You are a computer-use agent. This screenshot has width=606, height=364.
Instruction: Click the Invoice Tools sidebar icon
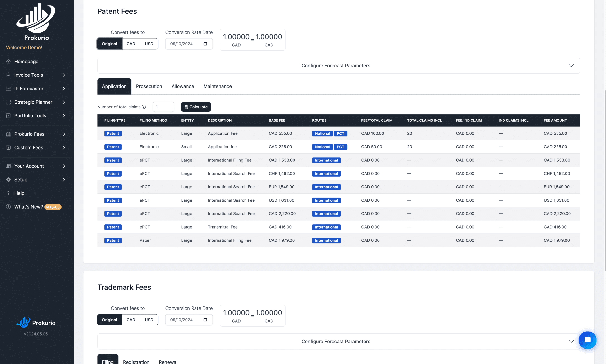point(8,75)
